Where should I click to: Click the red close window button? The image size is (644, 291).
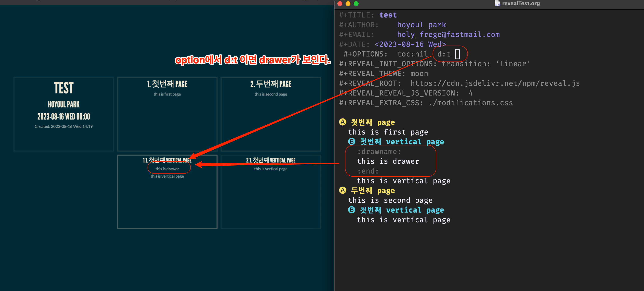point(340,4)
